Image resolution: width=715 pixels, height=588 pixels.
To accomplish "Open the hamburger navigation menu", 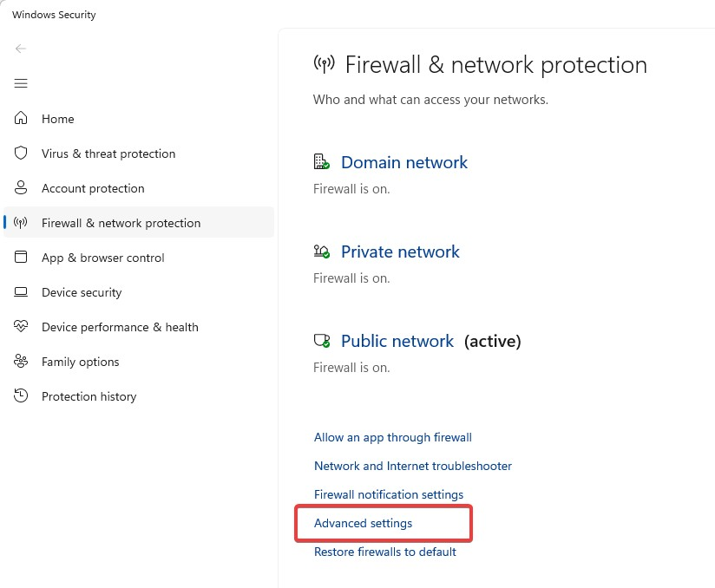I will (x=21, y=83).
